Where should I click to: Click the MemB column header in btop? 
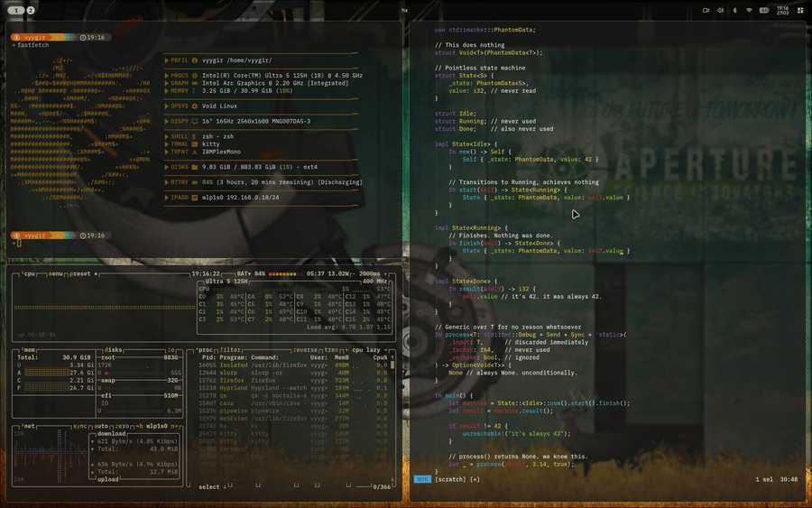(x=341, y=357)
